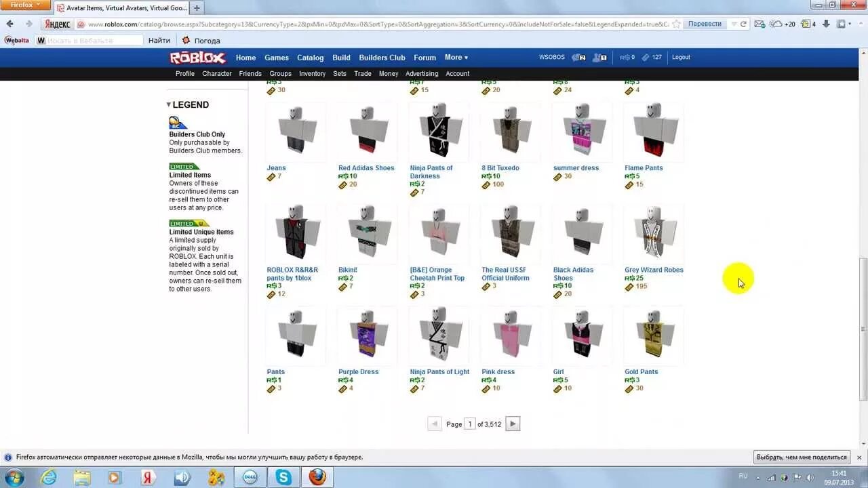Click the browser URL address bar
The width and height of the screenshot is (868, 488).
tap(377, 24)
